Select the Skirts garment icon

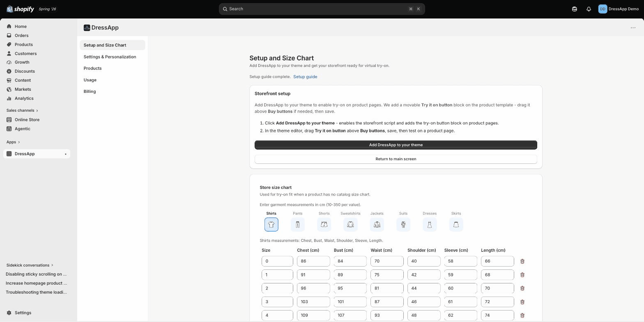coord(456,225)
